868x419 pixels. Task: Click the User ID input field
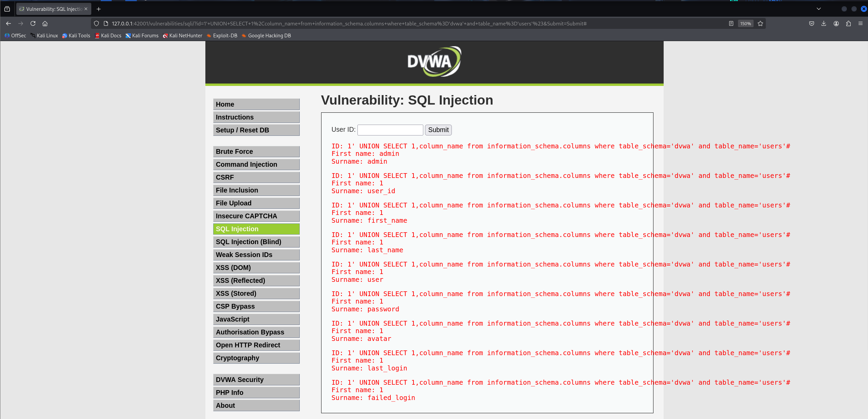(390, 130)
